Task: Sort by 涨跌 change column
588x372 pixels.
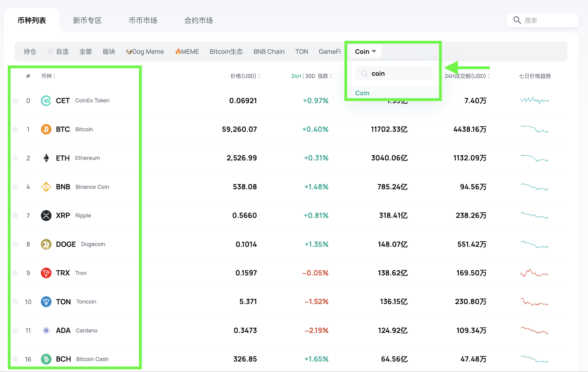Action: (325, 76)
